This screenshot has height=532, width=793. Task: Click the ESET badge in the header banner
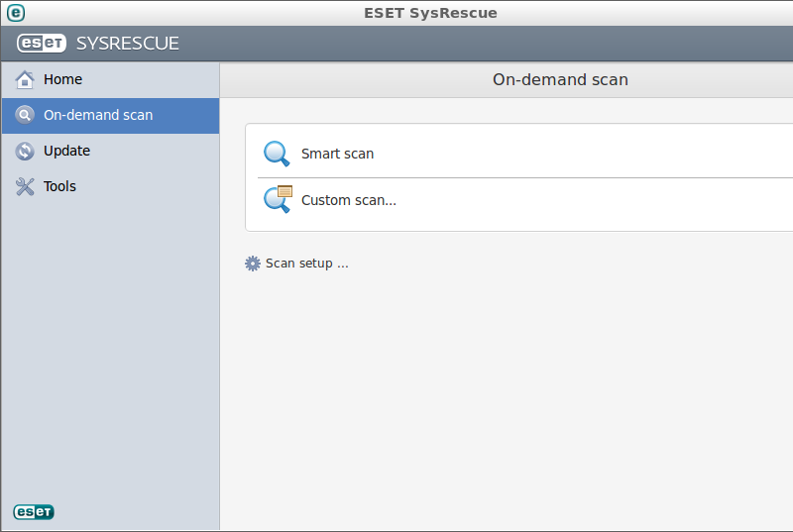[x=41, y=44]
